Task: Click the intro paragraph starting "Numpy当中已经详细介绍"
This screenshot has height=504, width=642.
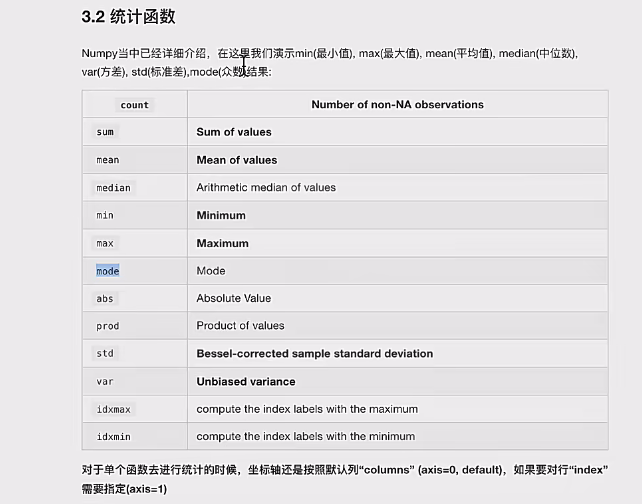Action: (330, 63)
